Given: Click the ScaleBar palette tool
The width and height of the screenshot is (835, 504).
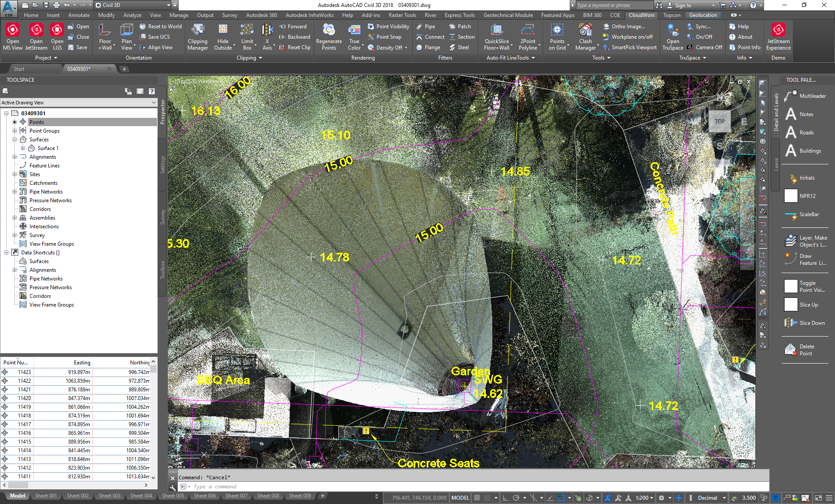Looking at the screenshot, I should point(802,214).
